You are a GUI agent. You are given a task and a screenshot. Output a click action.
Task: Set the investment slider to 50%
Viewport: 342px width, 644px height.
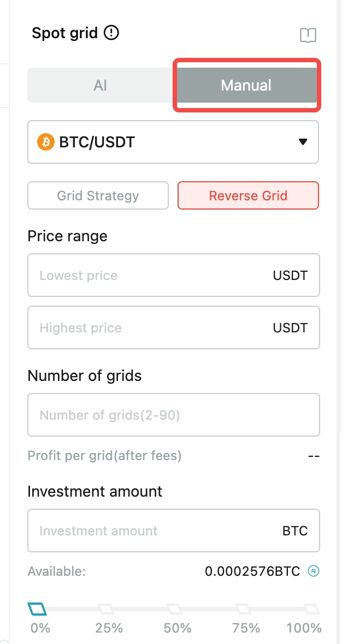176,607
